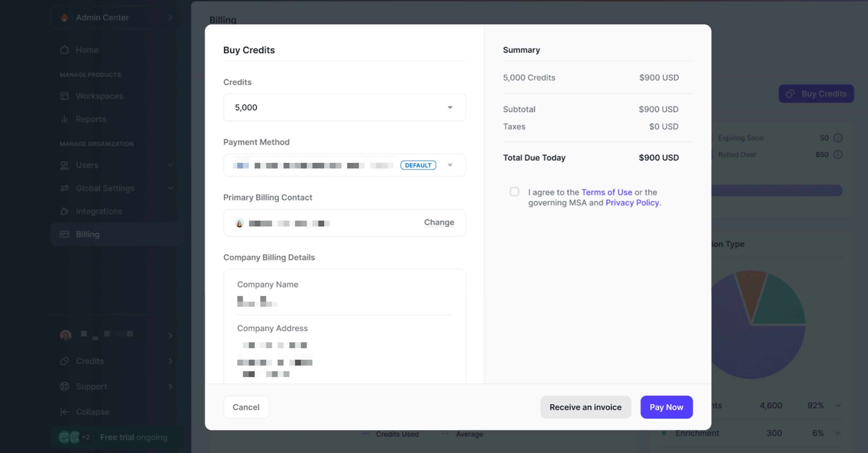
Task: Click info icon beside Rolled Over
Action: [x=838, y=155]
